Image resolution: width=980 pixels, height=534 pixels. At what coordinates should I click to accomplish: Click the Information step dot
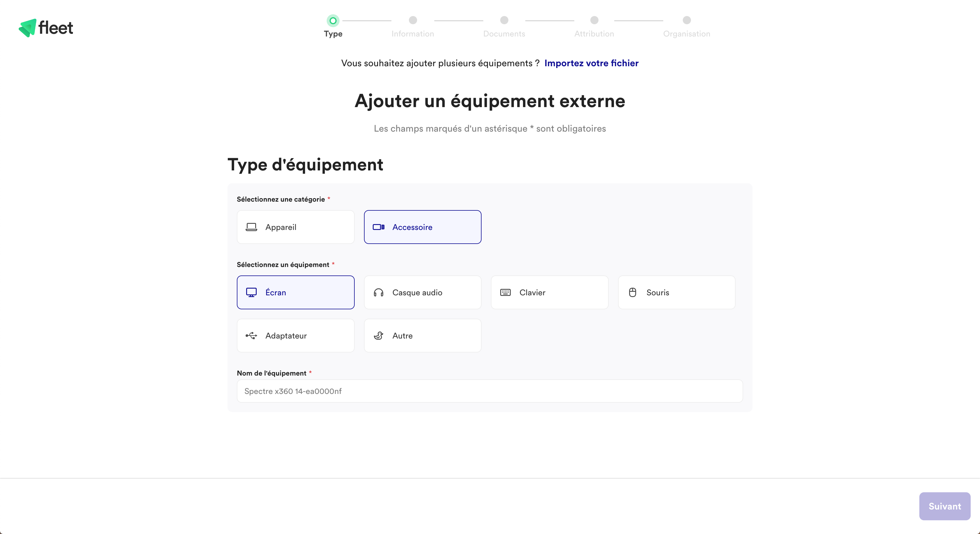pos(413,20)
